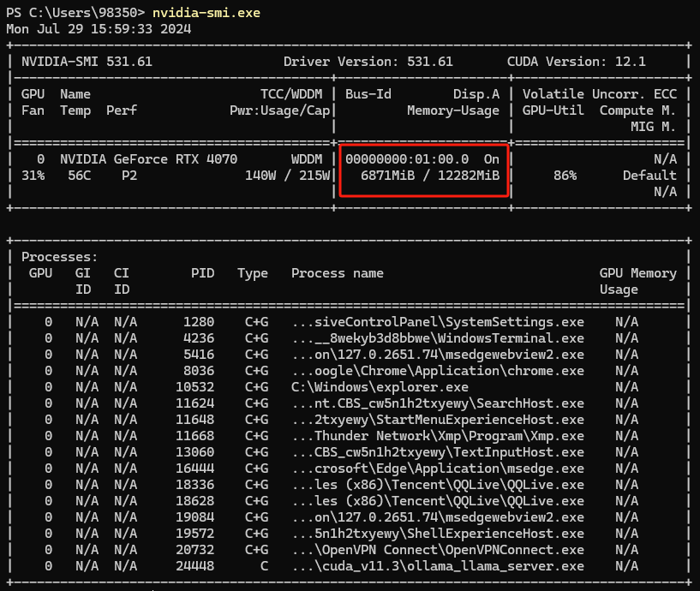Select PID "24448" in the process list
This screenshot has height=591, width=700.
[195, 566]
